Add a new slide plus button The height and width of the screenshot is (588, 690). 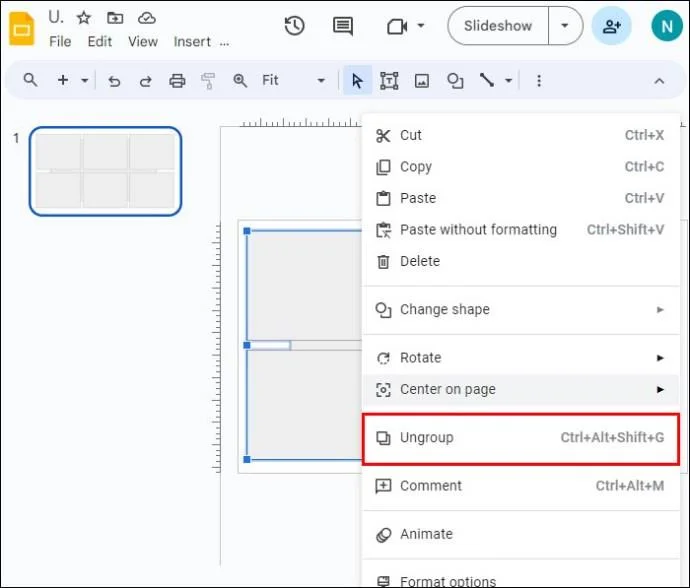(63, 80)
